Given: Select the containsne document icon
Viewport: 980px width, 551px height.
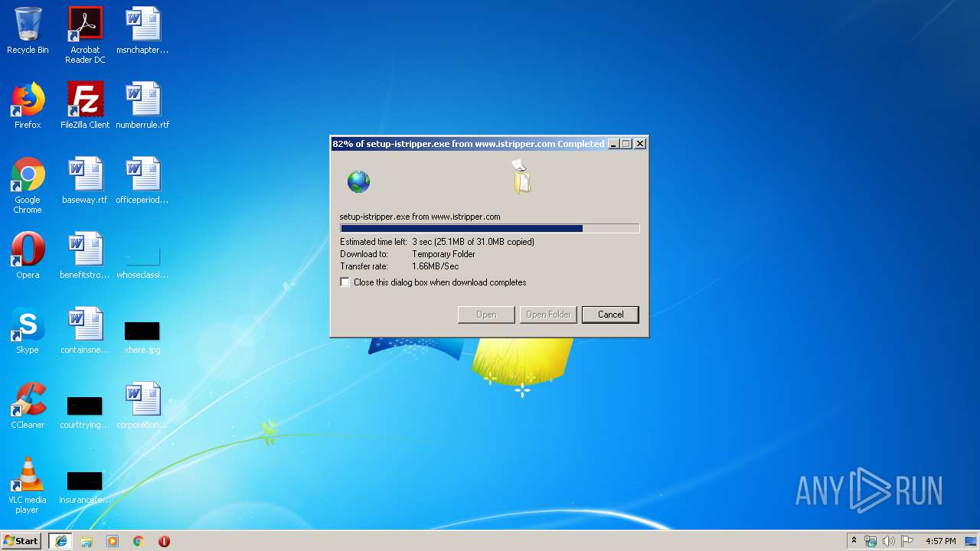Looking at the screenshot, I should [85, 331].
